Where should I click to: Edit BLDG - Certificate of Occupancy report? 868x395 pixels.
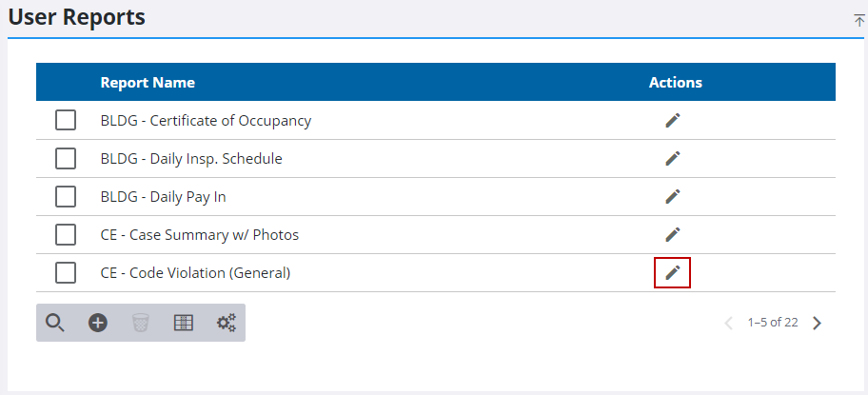coord(673,121)
